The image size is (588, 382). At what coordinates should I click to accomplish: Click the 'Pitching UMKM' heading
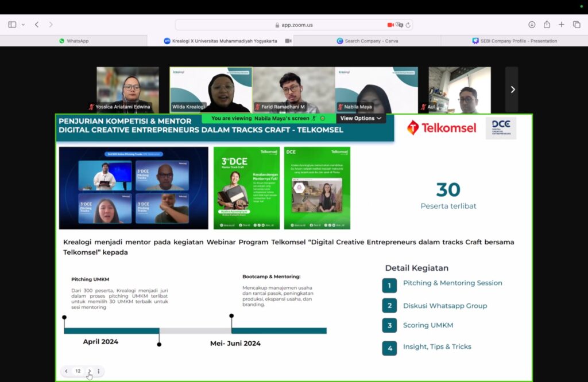coord(90,279)
